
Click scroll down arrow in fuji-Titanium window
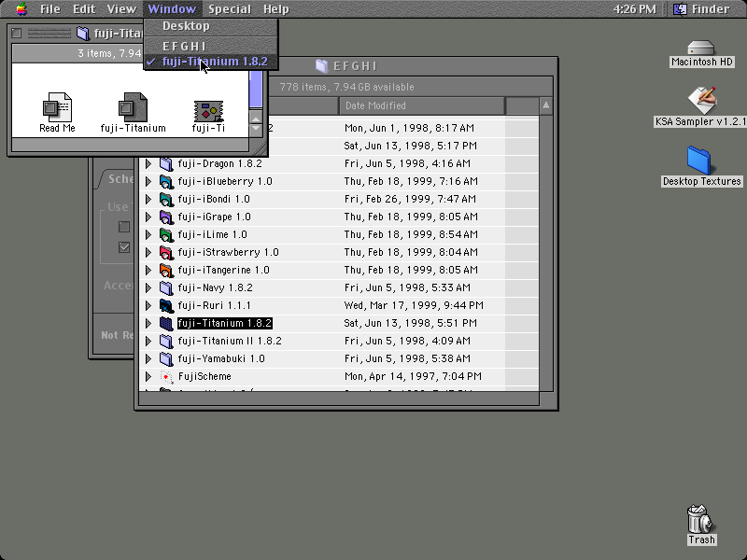click(x=256, y=128)
